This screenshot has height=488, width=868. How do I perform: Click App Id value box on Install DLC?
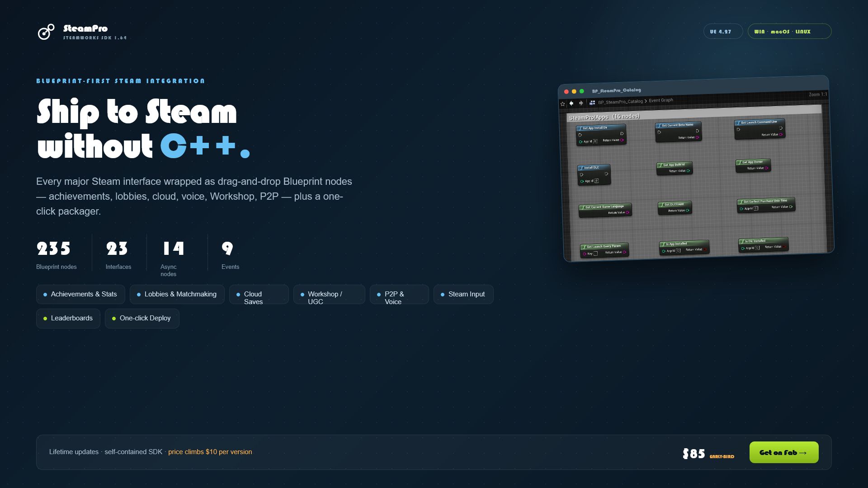(x=596, y=181)
